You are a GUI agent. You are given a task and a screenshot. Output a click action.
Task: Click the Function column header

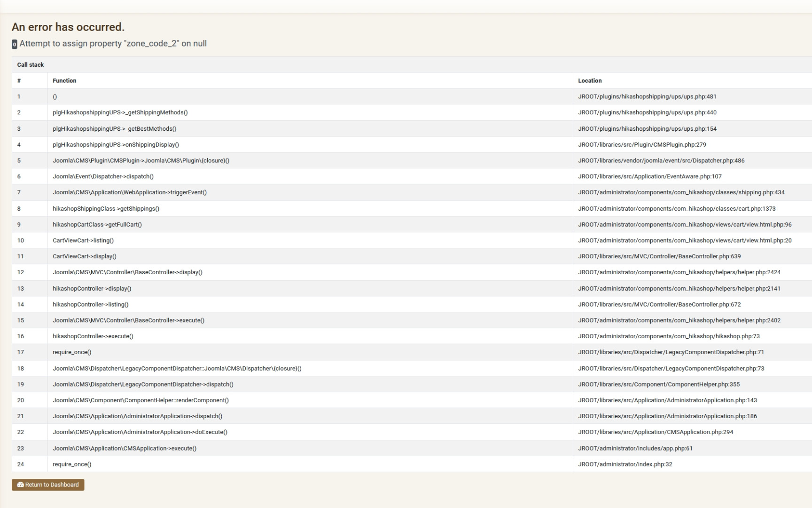[64, 81]
